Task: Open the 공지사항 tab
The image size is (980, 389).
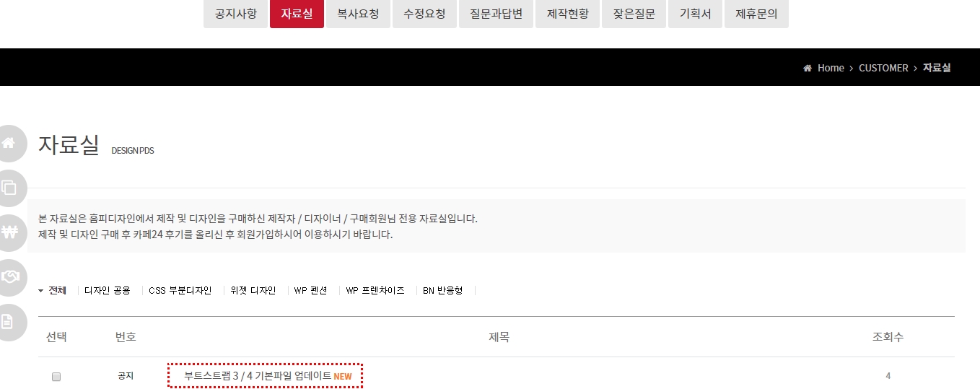Action: (235, 14)
